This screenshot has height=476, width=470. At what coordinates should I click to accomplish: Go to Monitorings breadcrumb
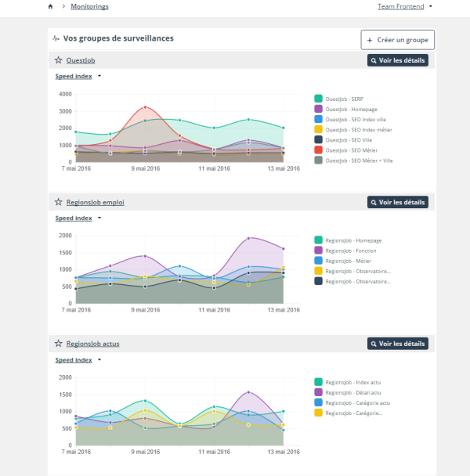click(89, 6)
